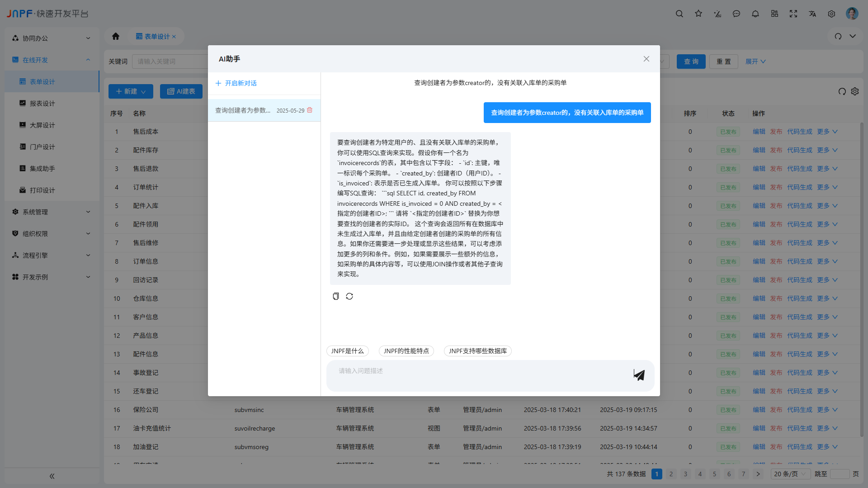
Task: Expand 协同办公 menu
Action: point(51,38)
